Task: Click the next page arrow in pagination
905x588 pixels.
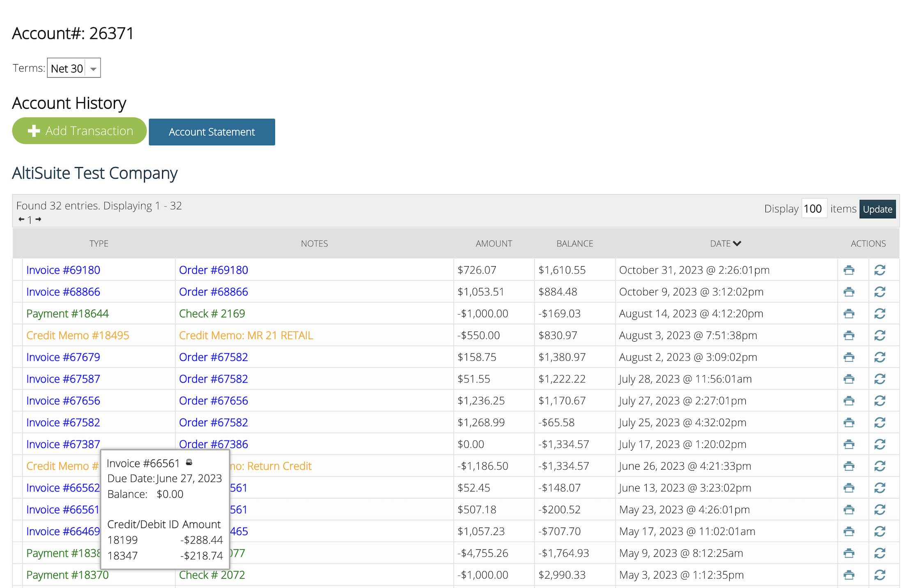Action: click(x=38, y=219)
